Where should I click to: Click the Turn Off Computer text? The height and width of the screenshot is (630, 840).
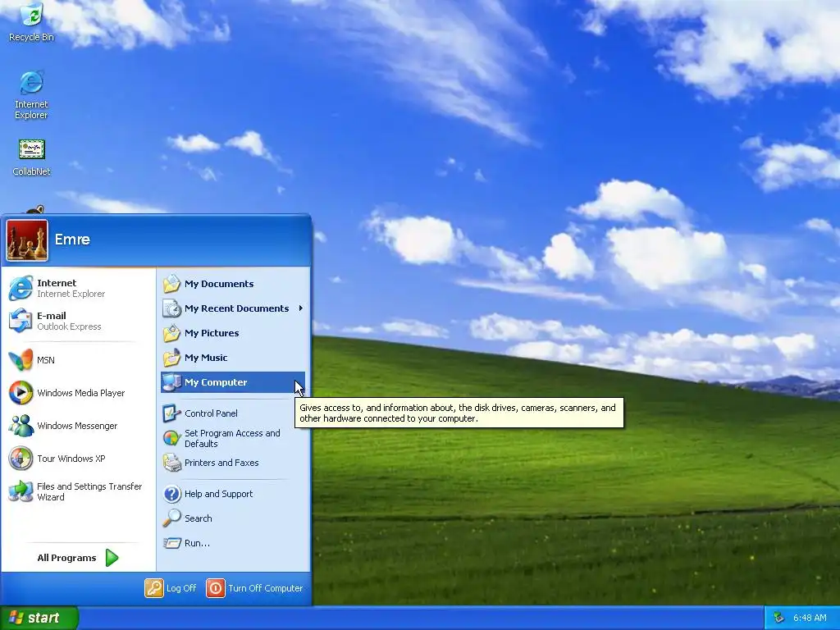point(265,588)
